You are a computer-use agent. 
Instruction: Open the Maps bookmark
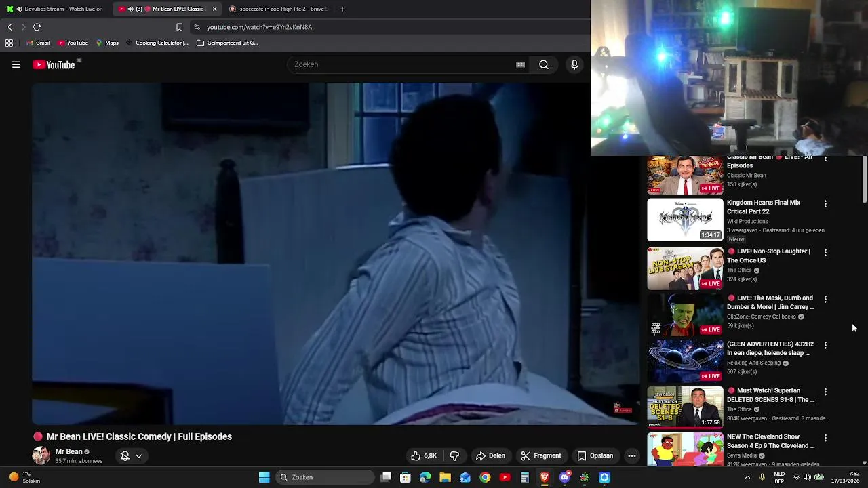(x=107, y=43)
